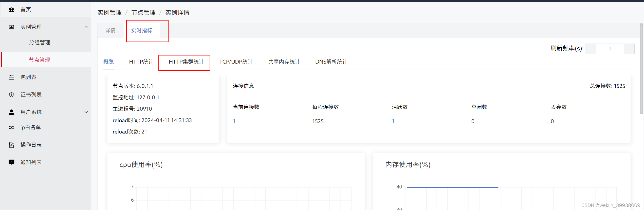Click 监控地址: 127.0.0.1 text
Image resolution: width=644 pixels, height=210 pixels.
point(136,98)
